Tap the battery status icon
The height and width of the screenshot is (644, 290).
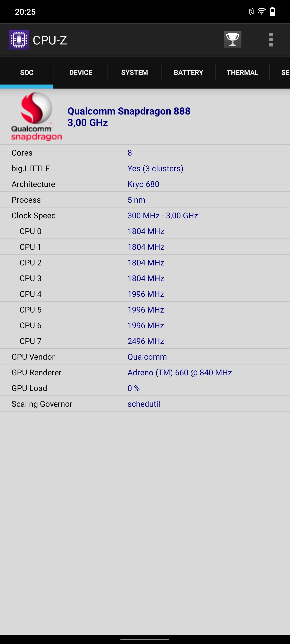tap(272, 11)
